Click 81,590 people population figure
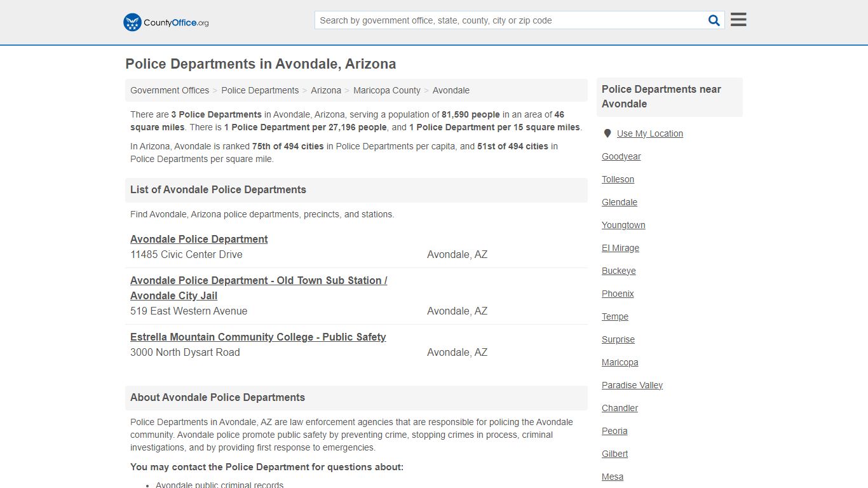This screenshot has height=488, width=868. pos(471,114)
